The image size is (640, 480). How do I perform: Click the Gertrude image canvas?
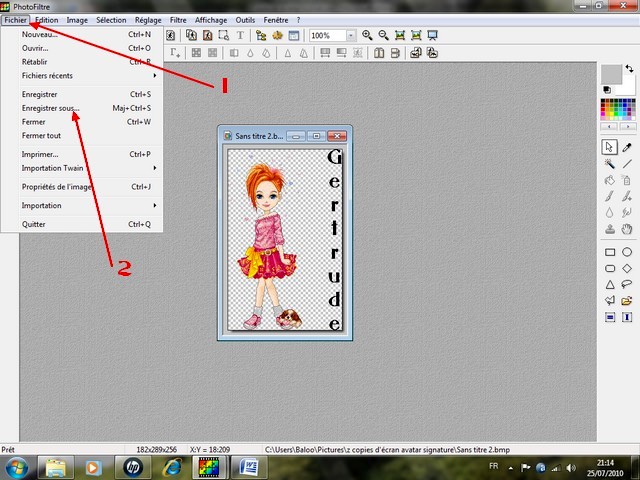285,240
